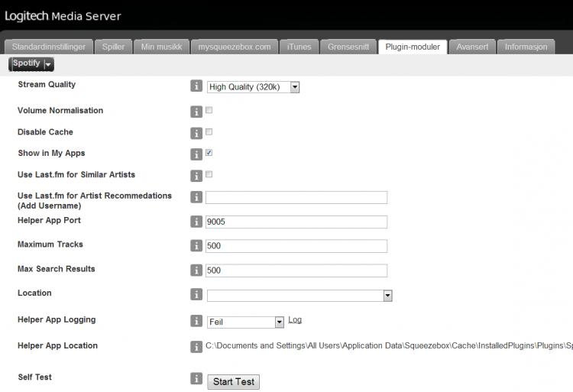
Task: Open mysqueezebox.com tab
Action: [235, 47]
